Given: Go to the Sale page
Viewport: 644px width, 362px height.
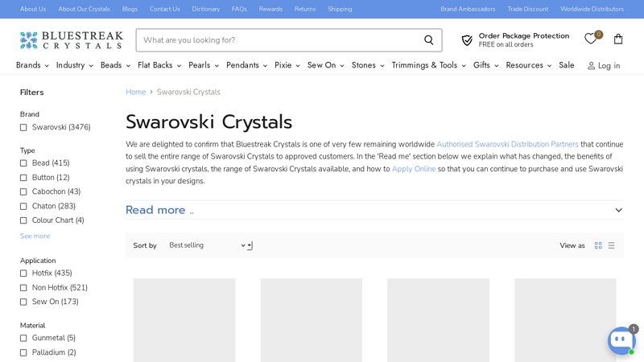Looking at the screenshot, I should point(567,65).
